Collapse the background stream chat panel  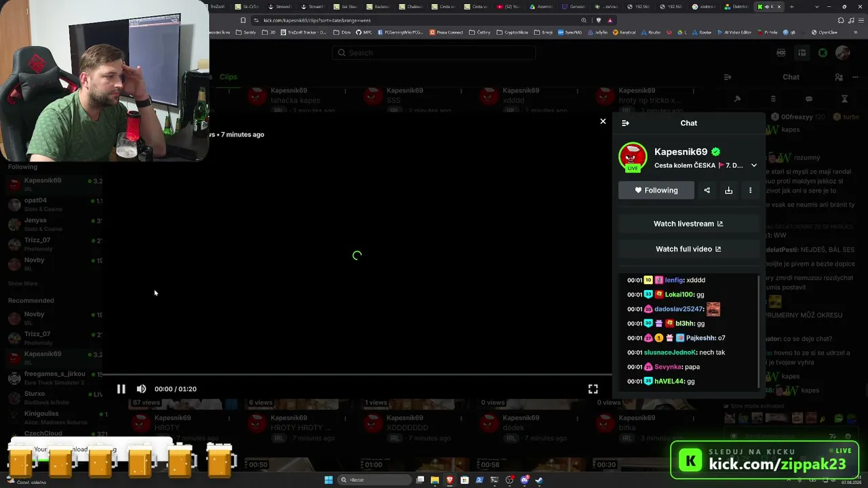pos(728,77)
